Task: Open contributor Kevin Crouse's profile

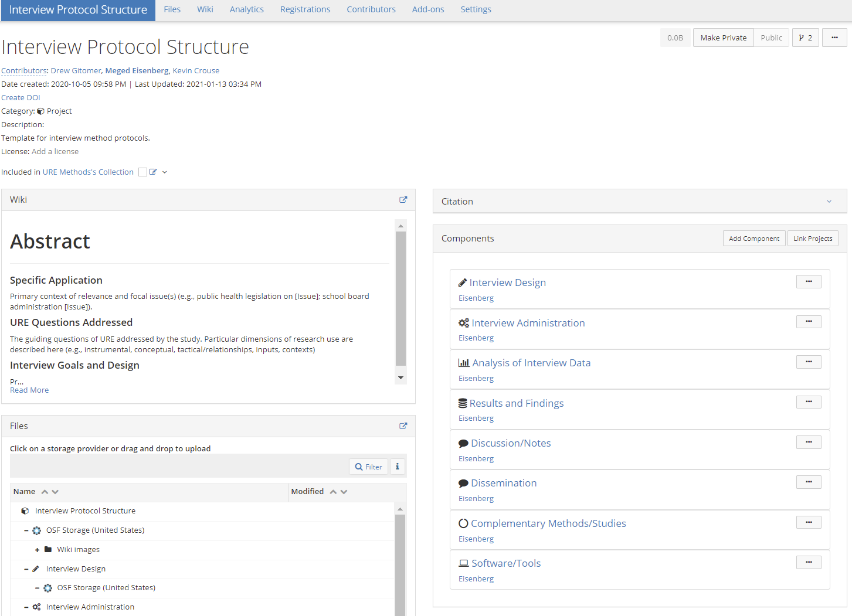Action: 196,71
